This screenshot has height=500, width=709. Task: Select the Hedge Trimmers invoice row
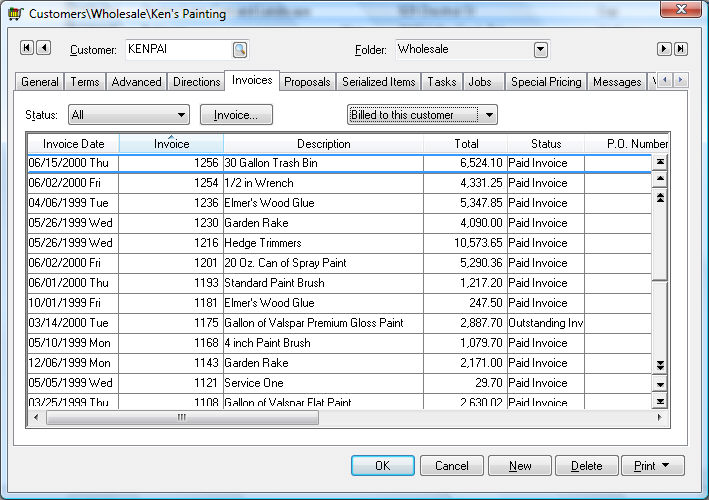click(x=300, y=243)
